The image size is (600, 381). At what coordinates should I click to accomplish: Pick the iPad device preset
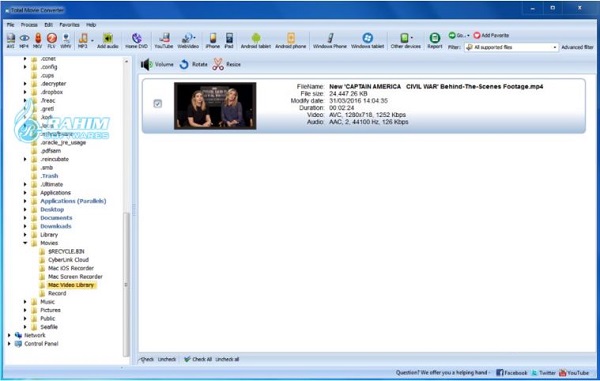coord(229,41)
